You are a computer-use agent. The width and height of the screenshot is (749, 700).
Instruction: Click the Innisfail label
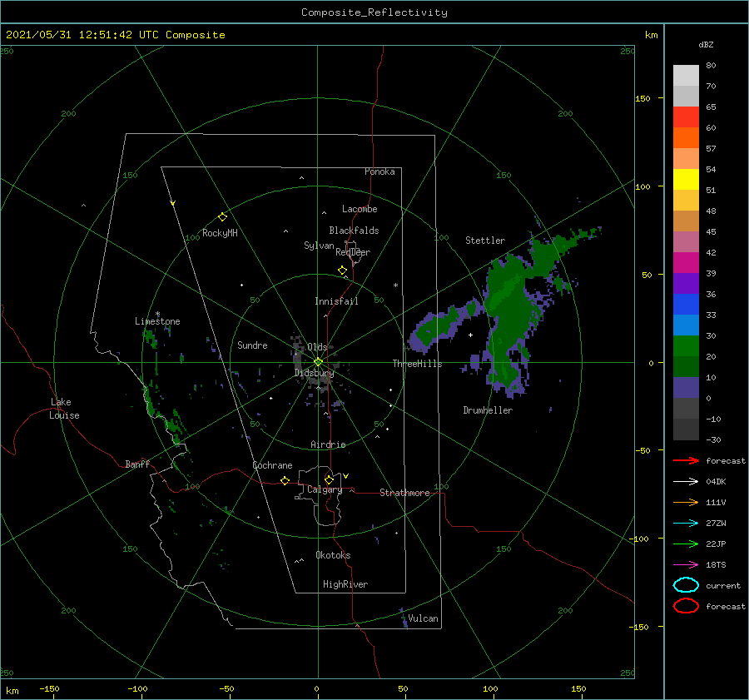(x=336, y=301)
